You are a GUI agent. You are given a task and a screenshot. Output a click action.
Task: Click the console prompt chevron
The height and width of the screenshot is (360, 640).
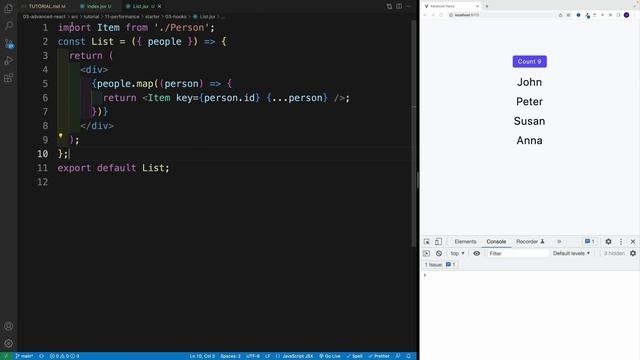click(x=425, y=275)
